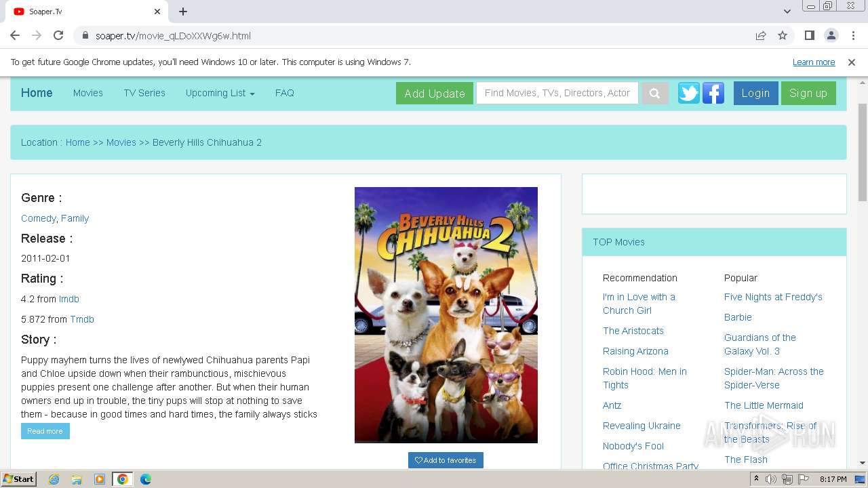The image size is (868, 488).
Task: Open The Aristocats link
Action: coord(633,331)
